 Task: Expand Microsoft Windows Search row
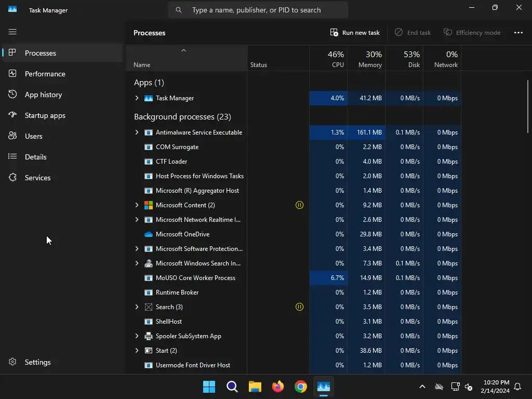[137, 263]
